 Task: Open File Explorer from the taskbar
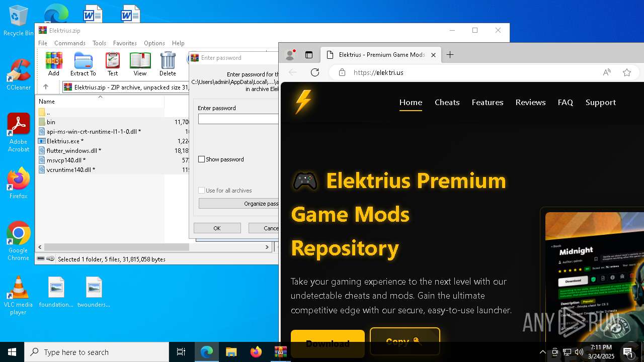coord(231,352)
